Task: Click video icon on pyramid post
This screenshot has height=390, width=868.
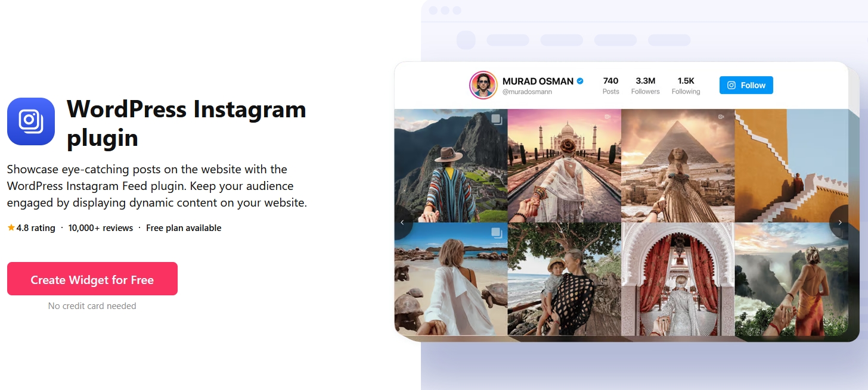Action: (x=721, y=117)
